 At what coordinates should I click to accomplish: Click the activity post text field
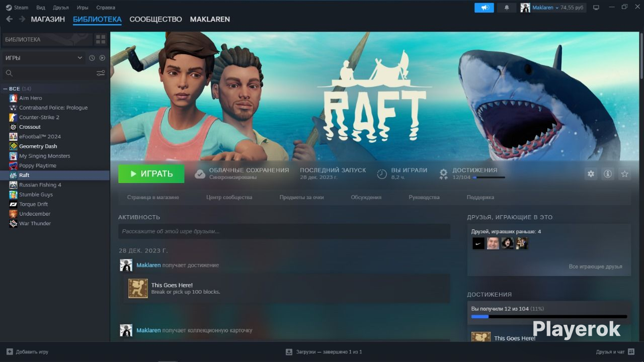[x=284, y=231]
